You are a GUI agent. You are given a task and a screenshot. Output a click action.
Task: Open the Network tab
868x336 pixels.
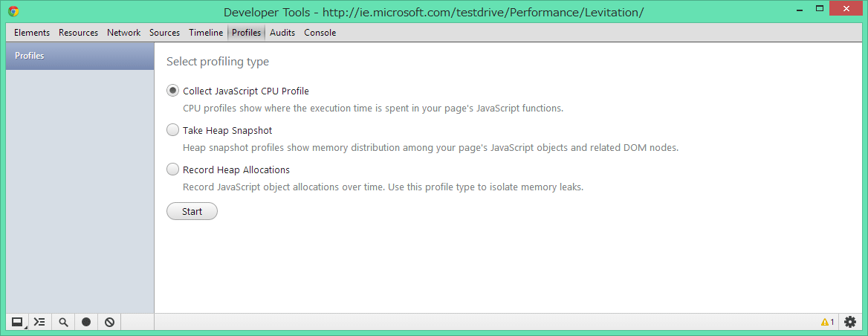(x=123, y=33)
